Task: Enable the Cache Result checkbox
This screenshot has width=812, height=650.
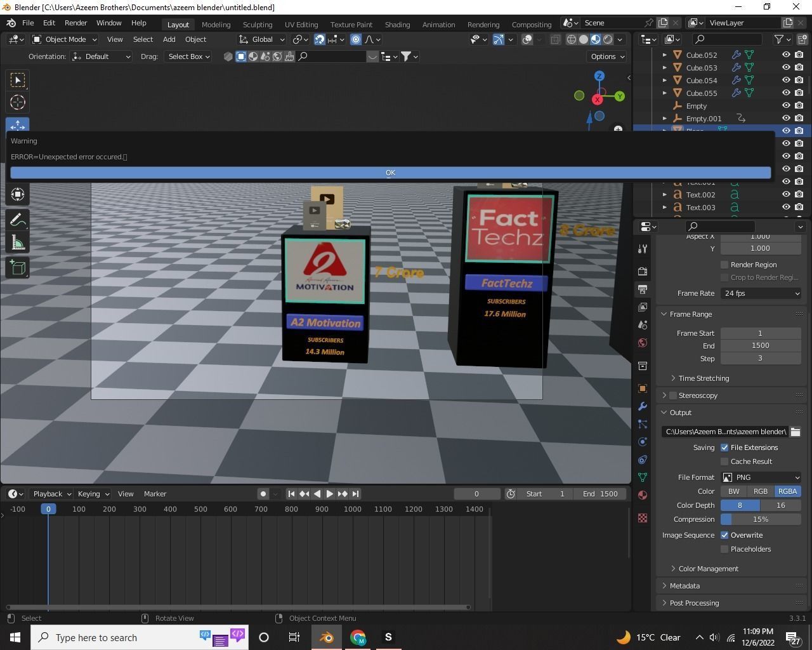Action: (724, 461)
